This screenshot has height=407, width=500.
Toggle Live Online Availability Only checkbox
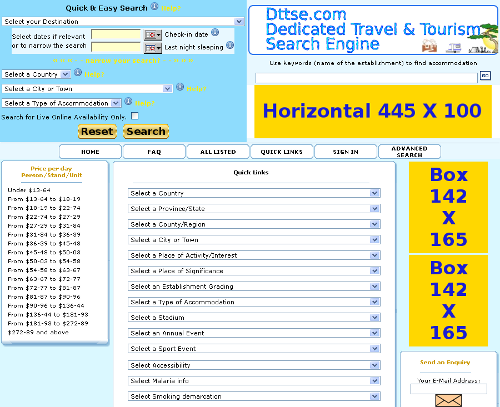tap(135, 116)
